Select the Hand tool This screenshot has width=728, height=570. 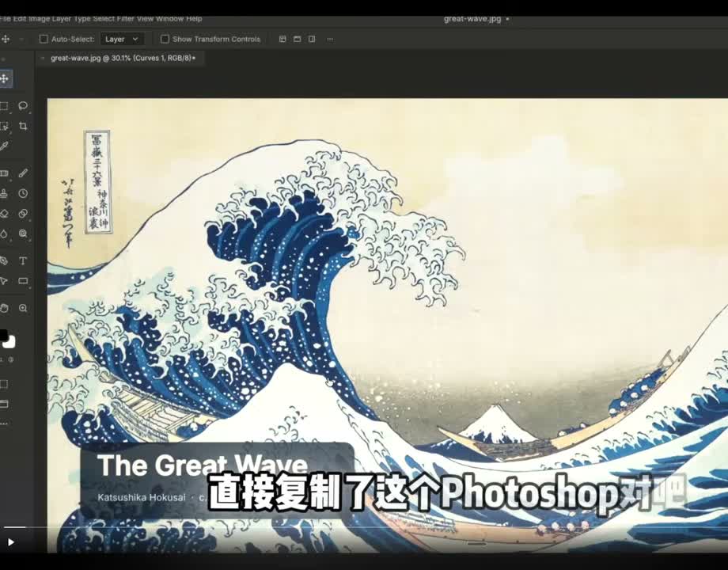coord(4,308)
